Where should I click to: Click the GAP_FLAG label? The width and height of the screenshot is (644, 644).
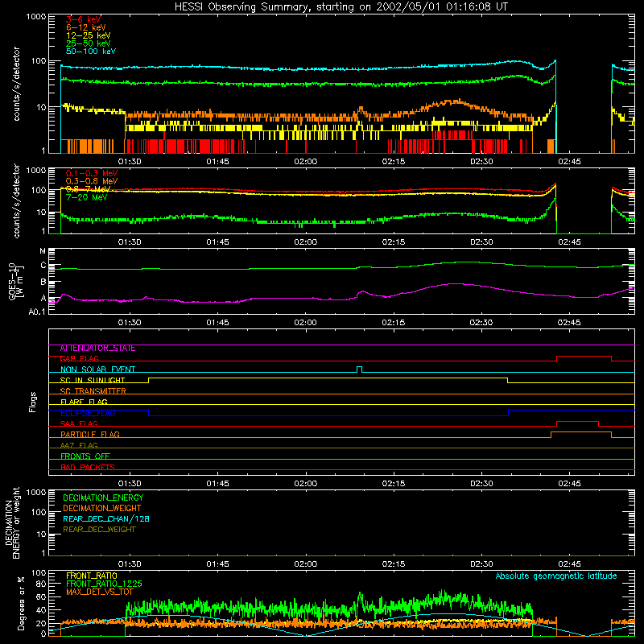point(79,359)
